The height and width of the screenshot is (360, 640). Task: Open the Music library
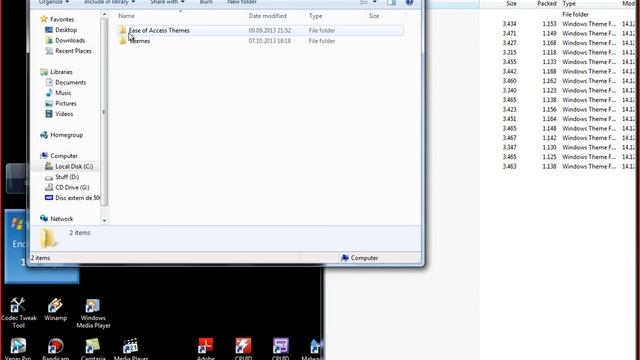[63, 93]
